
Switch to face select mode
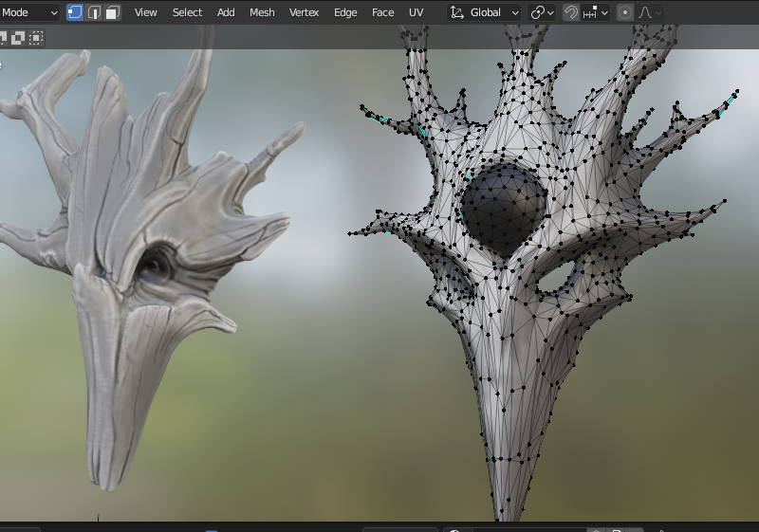[112, 12]
